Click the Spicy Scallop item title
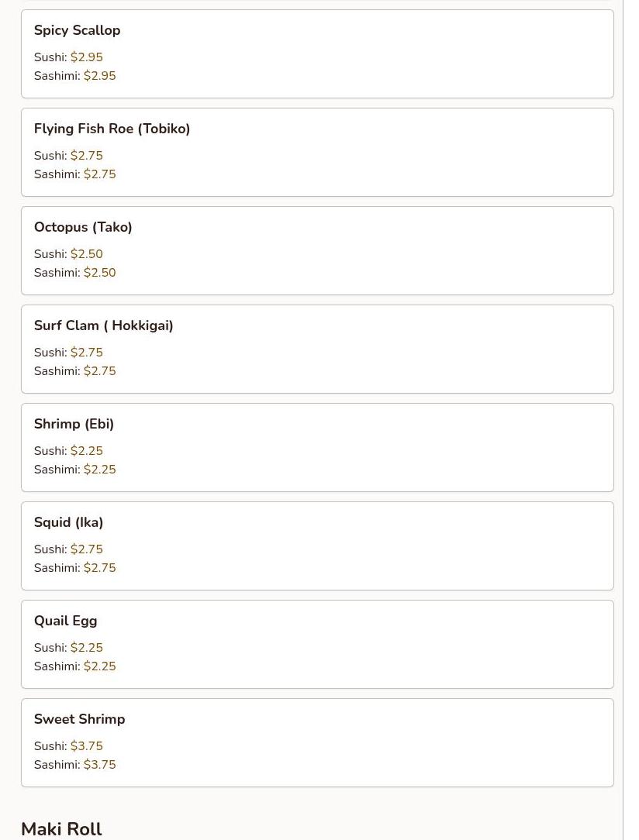 tap(77, 30)
